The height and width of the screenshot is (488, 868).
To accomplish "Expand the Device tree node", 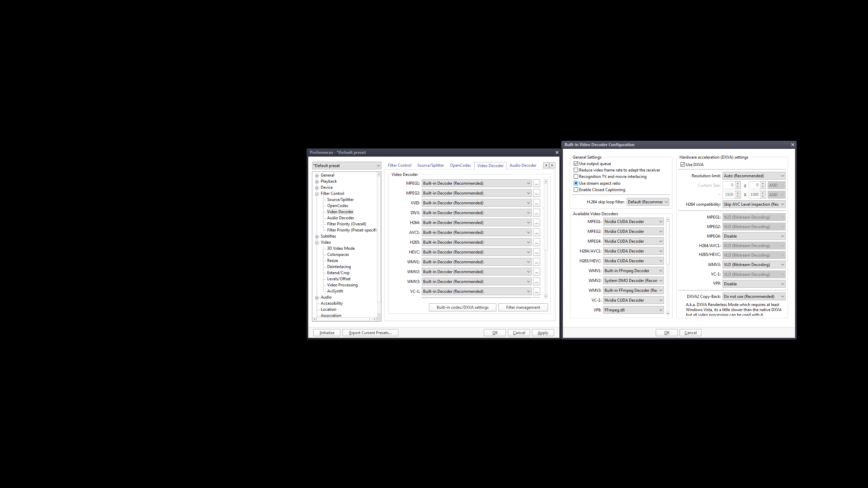I will coord(317,188).
